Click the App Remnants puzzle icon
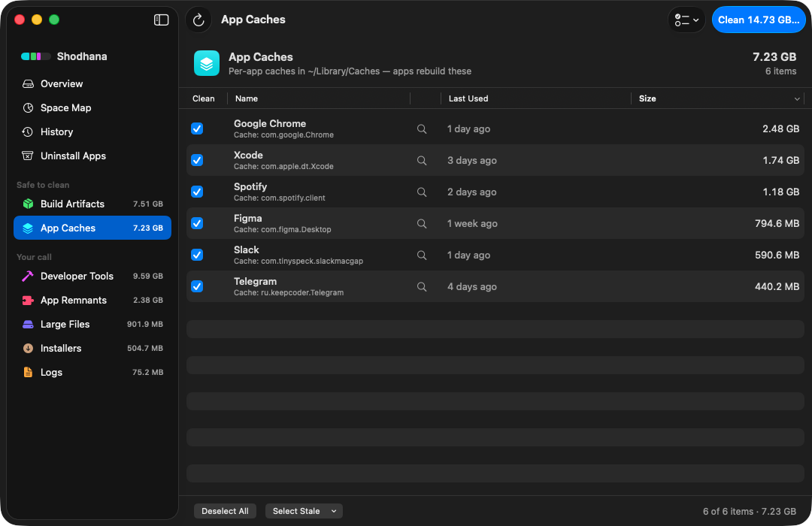The width and height of the screenshot is (812, 526). 28,301
